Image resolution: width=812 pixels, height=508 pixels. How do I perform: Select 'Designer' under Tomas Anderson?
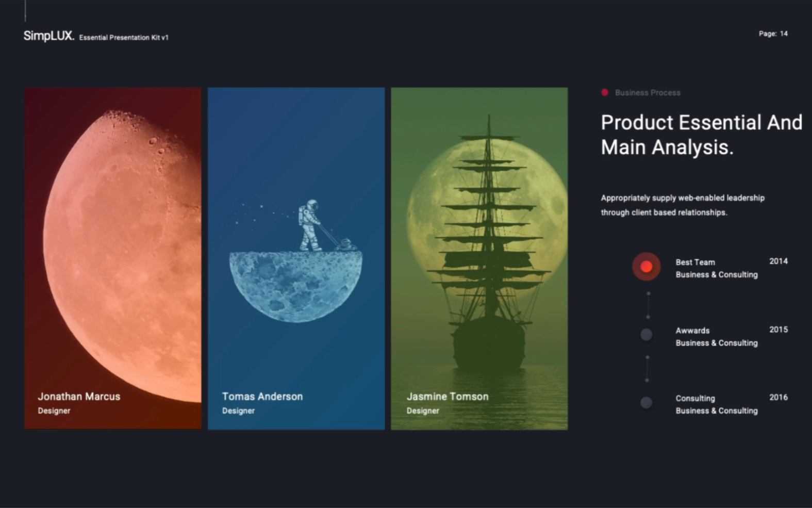(x=238, y=411)
